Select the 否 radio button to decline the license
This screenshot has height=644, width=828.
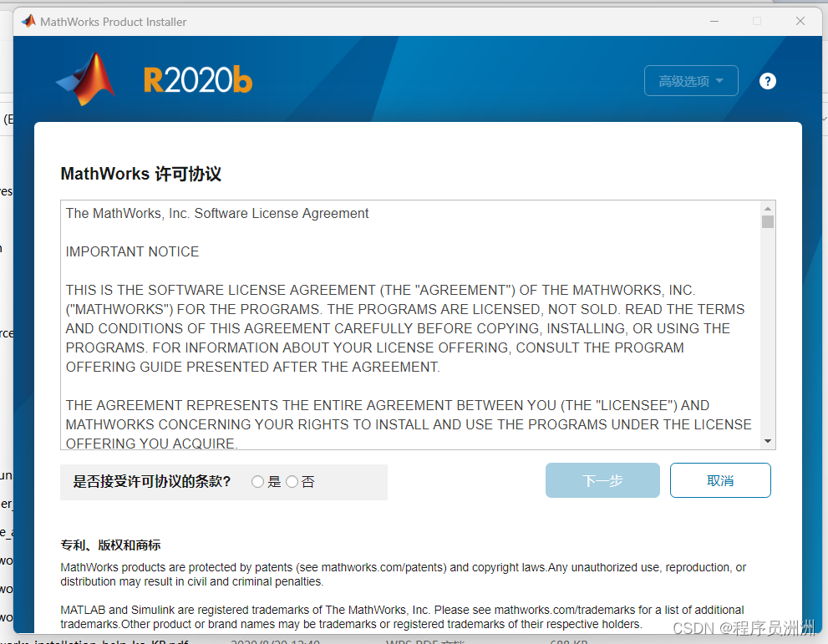click(292, 481)
